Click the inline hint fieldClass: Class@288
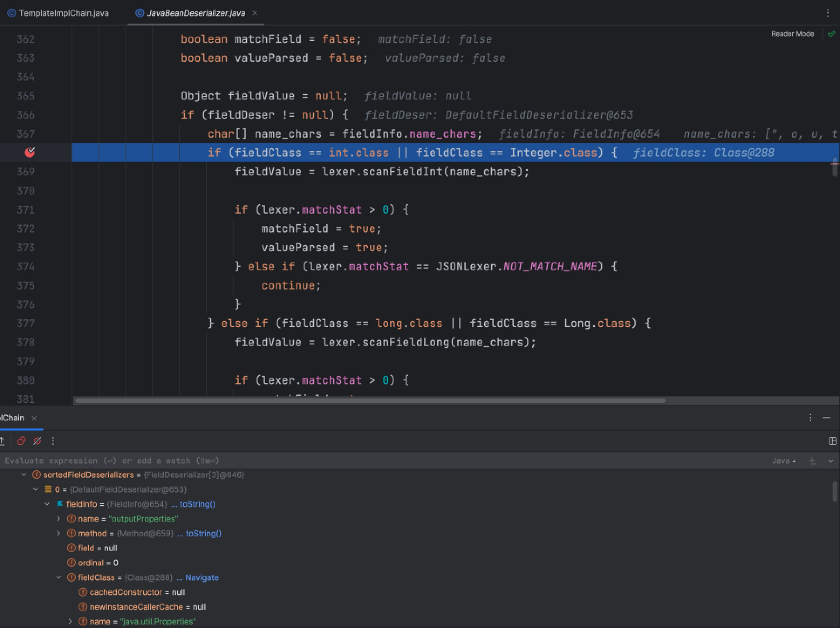Viewport: 840px width, 628px height. [703, 153]
